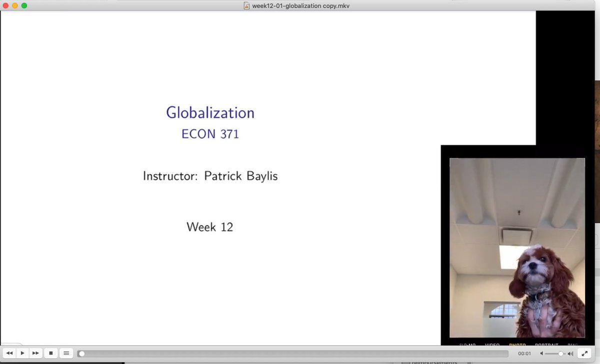
Task: Select the PHOTO mode label in the video
Action: 517,345
